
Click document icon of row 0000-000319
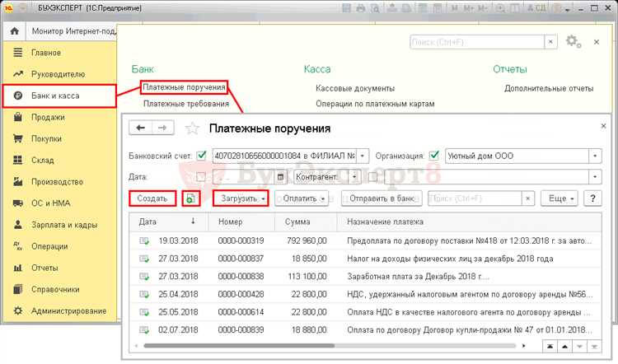point(144,240)
